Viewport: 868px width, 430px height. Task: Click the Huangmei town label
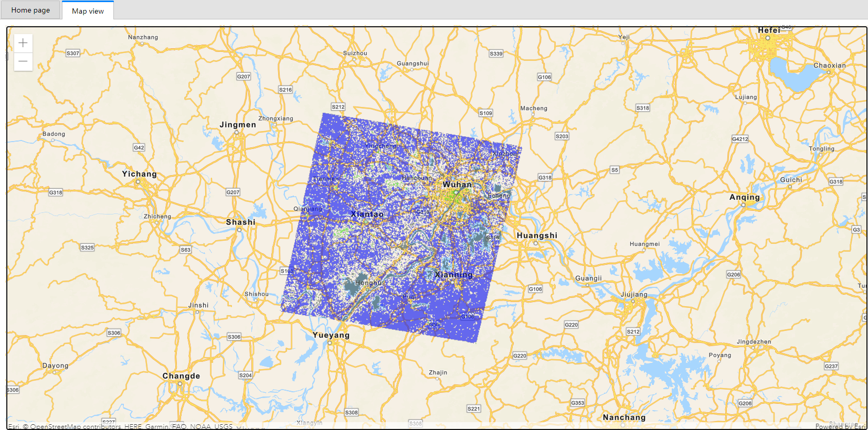(x=644, y=244)
